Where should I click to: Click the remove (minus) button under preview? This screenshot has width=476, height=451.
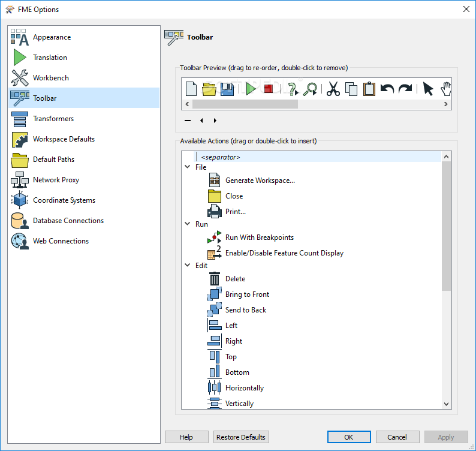(188, 121)
